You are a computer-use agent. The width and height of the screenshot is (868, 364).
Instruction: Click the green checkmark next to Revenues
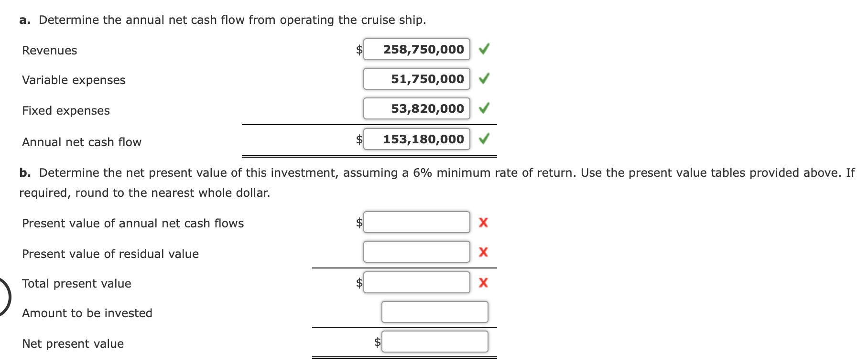pyautogui.click(x=484, y=49)
